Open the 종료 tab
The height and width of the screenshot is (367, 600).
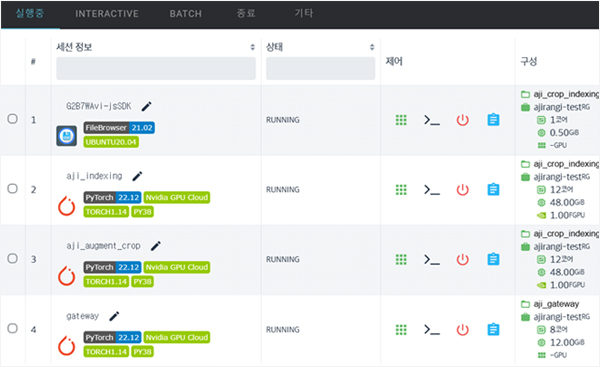pos(246,13)
